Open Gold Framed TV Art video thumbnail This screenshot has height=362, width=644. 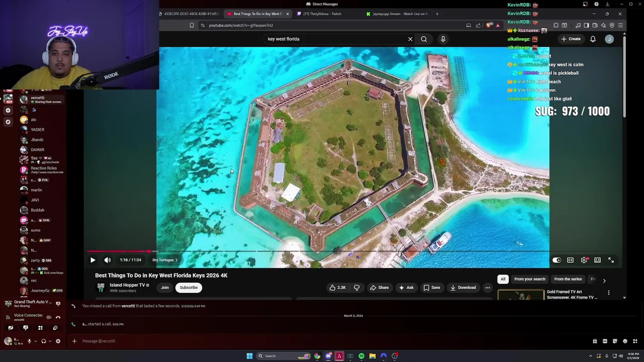click(x=521, y=295)
